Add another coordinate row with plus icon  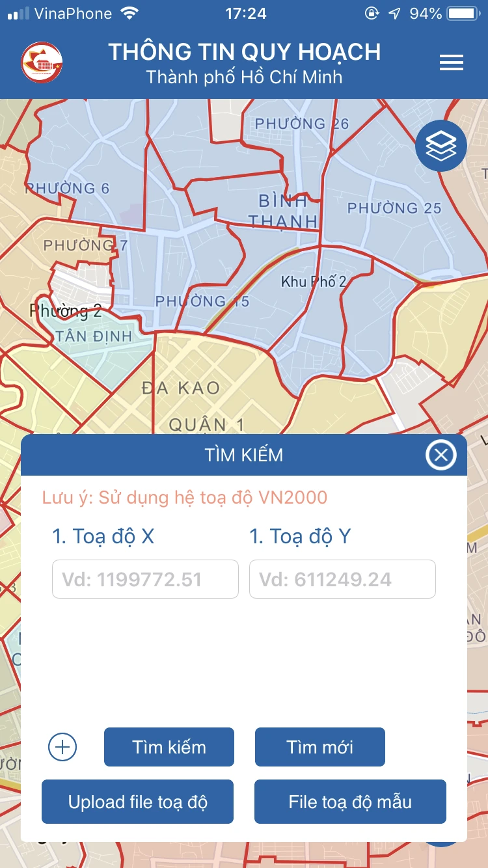pyautogui.click(x=62, y=747)
